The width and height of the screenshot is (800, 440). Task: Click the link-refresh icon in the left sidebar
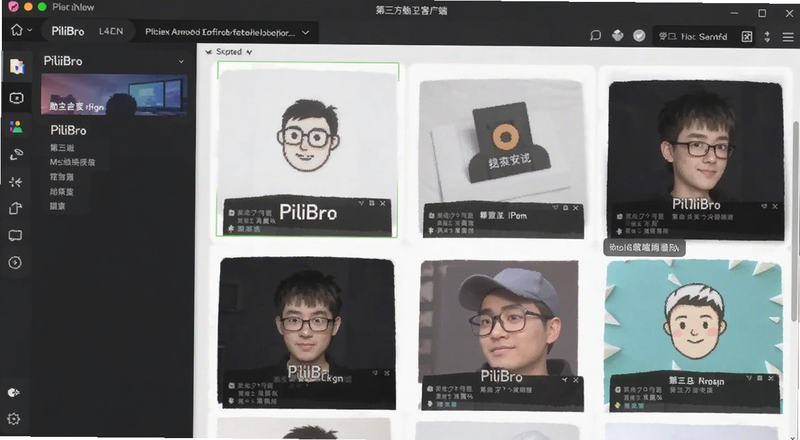coord(16,154)
